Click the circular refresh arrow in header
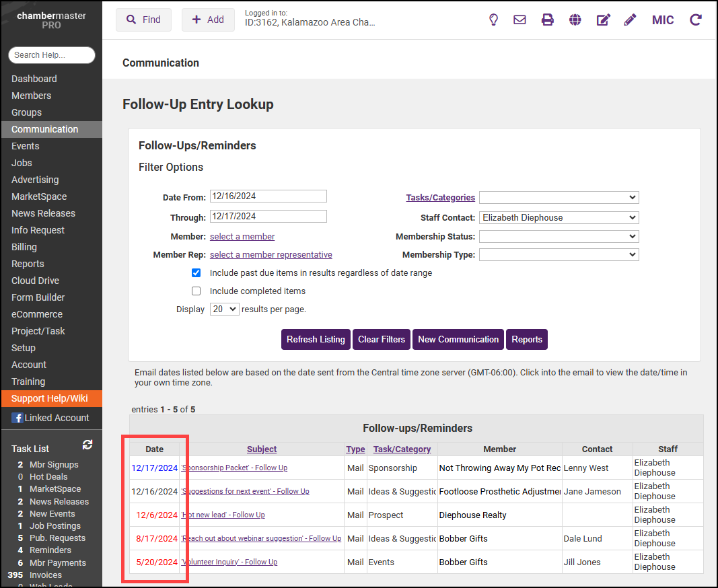The image size is (718, 588). coord(696,20)
